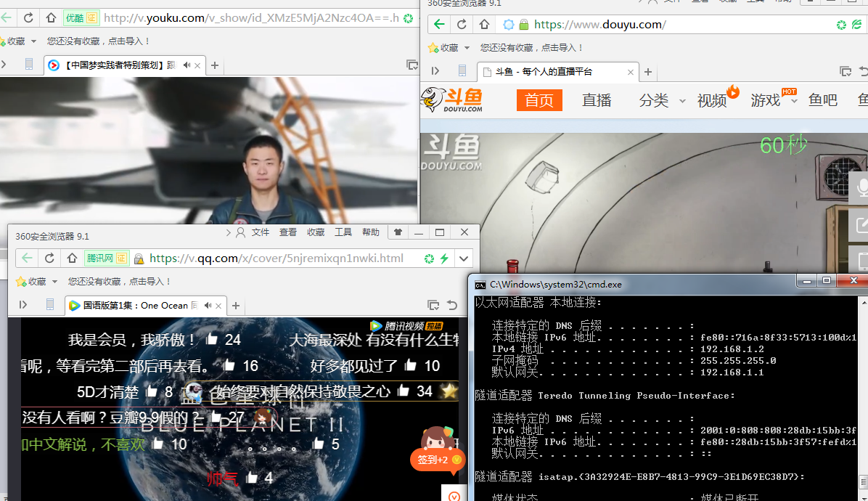This screenshot has width=868, height=501.
Task: Click user account icon in qq window title bar
Action: click(x=240, y=232)
